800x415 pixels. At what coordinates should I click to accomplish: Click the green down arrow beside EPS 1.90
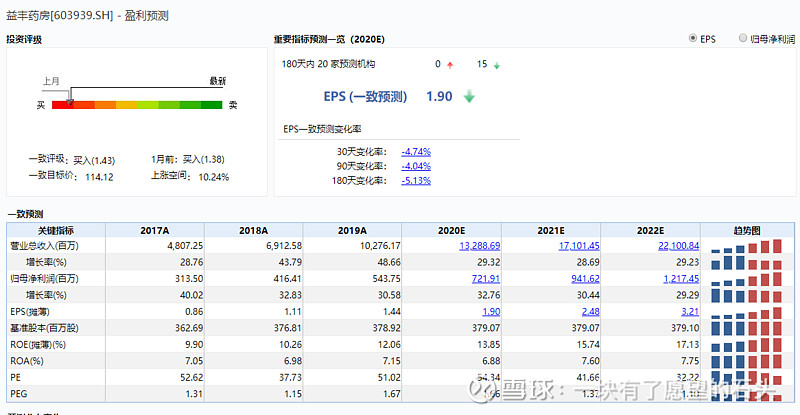click(x=469, y=96)
